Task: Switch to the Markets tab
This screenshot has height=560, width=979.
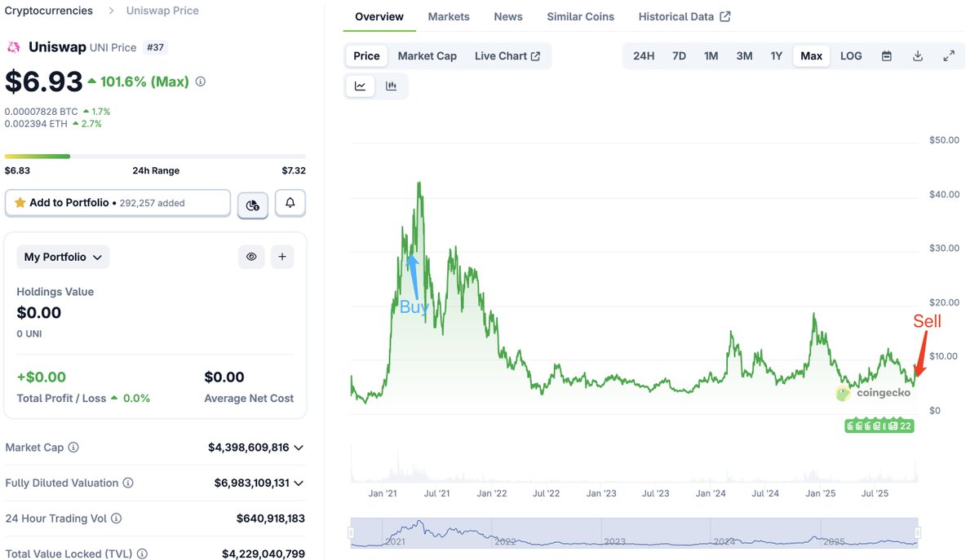Action: tap(449, 16)
